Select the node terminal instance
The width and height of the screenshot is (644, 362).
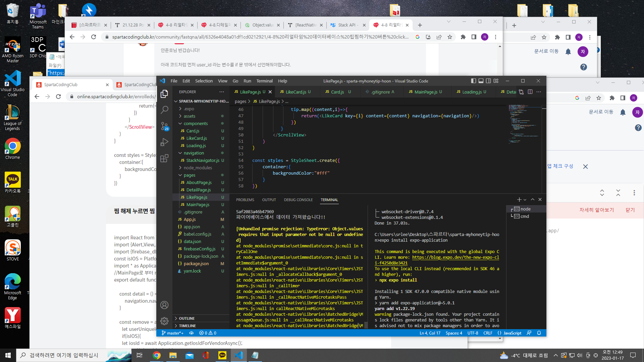[525, 209]
